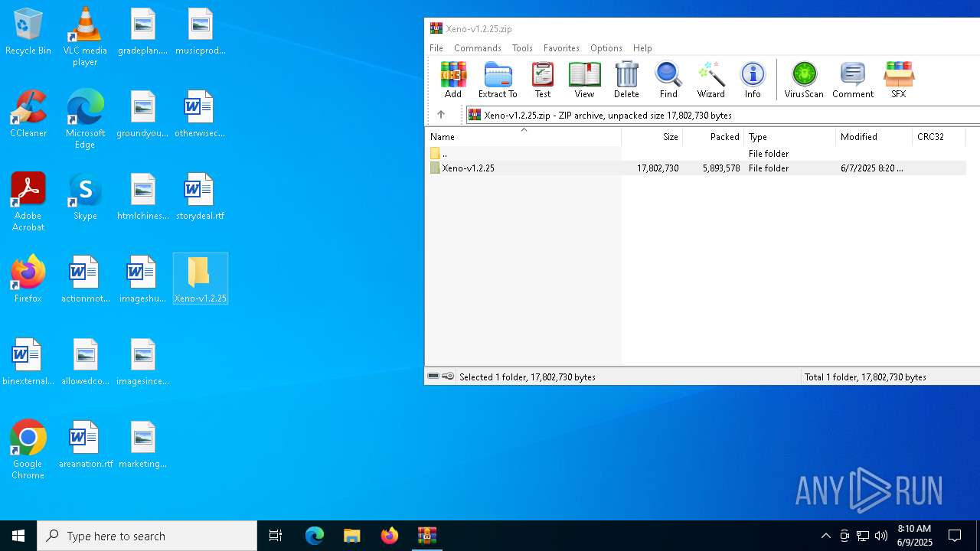Select the Firefox desktop shortcut
Screen dimensions: 980x551
coord(28,279)
